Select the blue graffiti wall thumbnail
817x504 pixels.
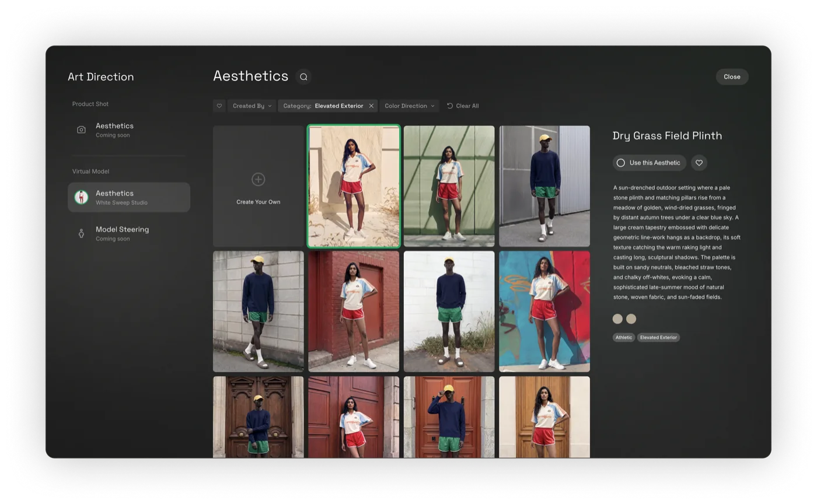pos(544,311)
